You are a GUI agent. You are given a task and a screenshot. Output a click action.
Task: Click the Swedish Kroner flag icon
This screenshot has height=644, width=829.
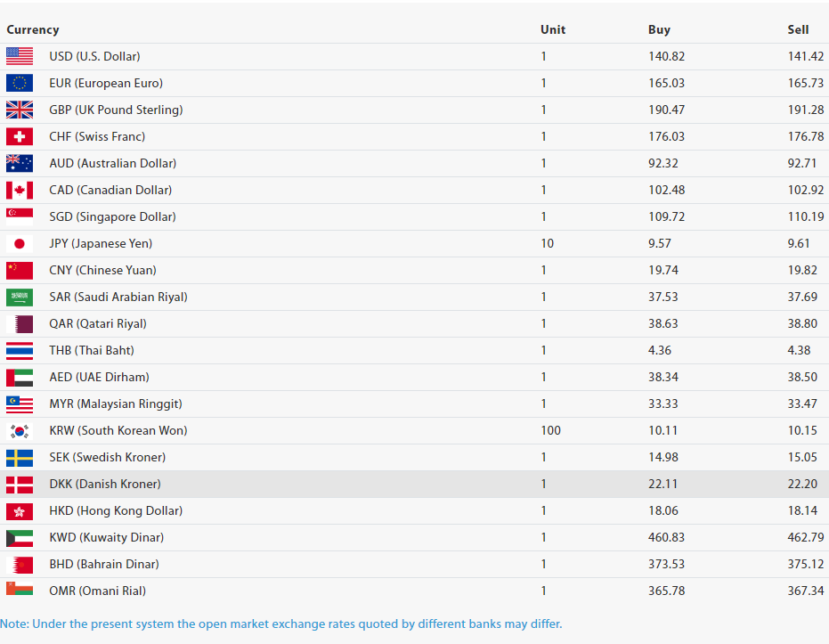click(20, 457)
